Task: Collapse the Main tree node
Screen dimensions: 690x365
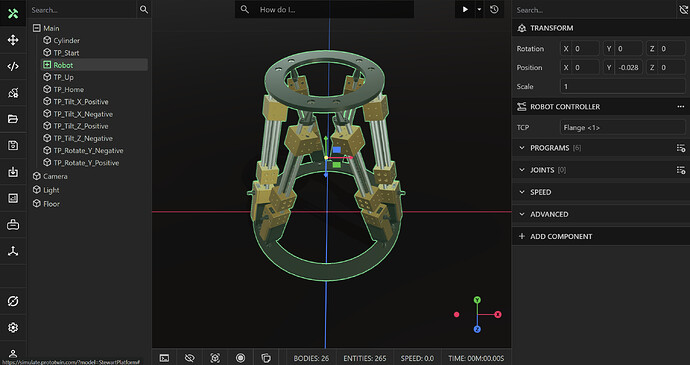Action: coord(37,28)
